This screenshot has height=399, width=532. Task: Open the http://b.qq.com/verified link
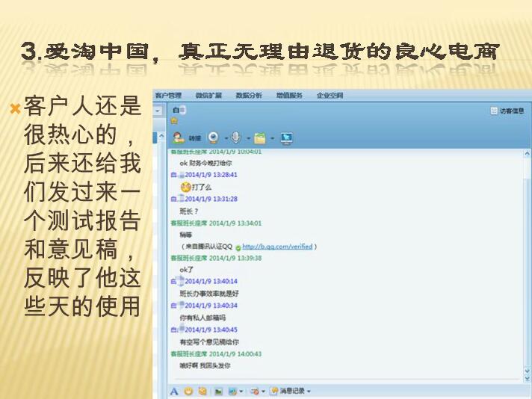(277, 247)
